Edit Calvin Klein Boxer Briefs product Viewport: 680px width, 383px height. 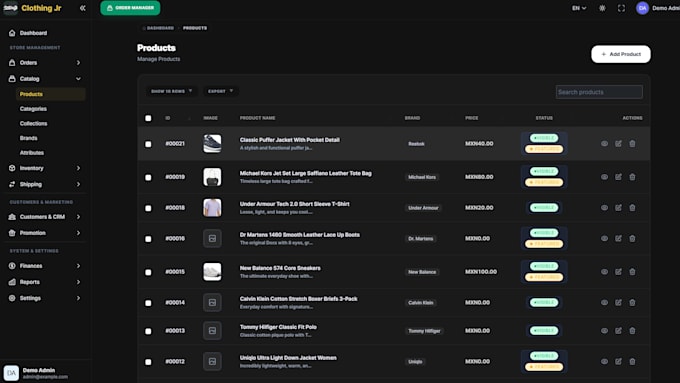pyautogui.click(x=618, y=303)
